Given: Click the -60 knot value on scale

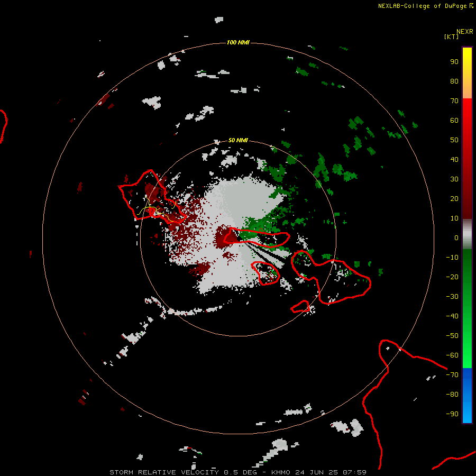Looking at the screenshot, I should tap(452, 355).
